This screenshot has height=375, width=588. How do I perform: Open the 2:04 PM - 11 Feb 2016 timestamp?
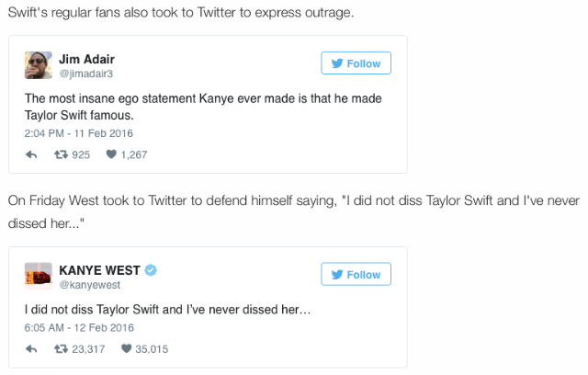coord(79,133)
